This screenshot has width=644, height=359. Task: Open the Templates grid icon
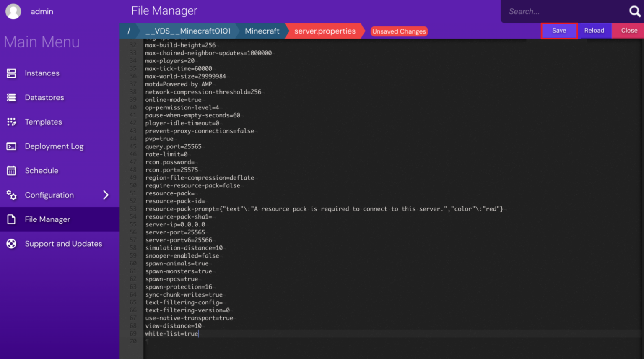coord(11,122)
